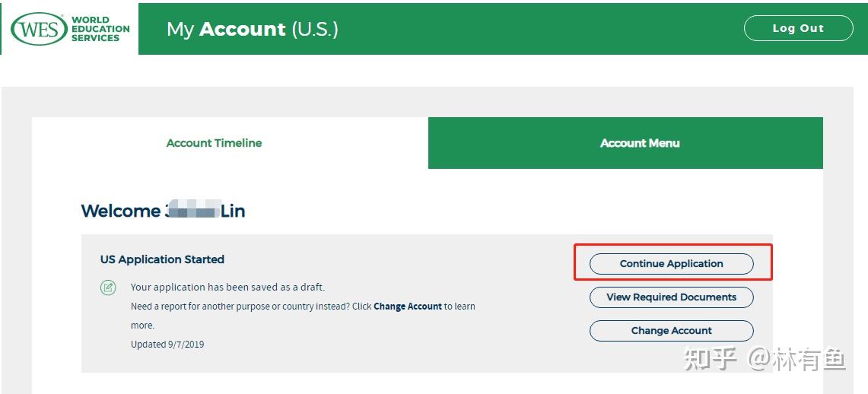Image resolution: width=868 pixels, height=394 pixels.
Task: Click the WES oval logo
Action: coord(39,29)
